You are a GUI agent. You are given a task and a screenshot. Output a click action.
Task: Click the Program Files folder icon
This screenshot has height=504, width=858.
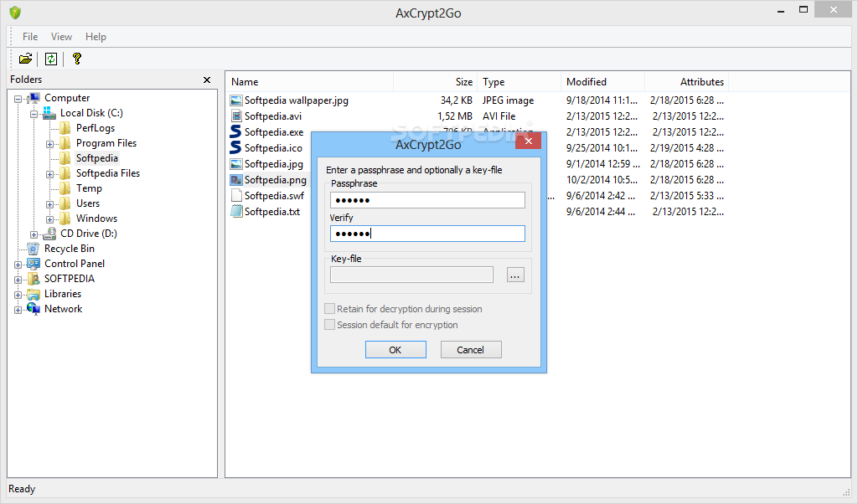coord(65,143)
